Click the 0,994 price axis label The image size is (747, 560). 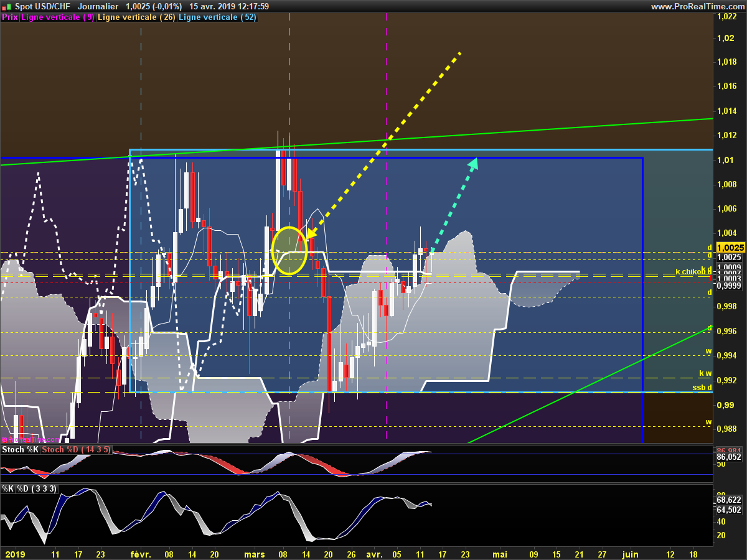click(x=726, y=355)
